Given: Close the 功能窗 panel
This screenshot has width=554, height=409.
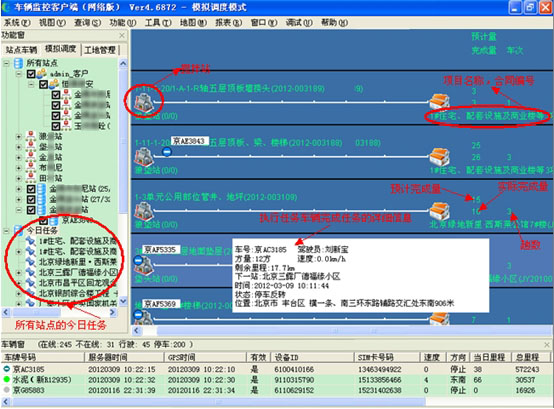Looking at the screenshot, I should click(122, 35).
